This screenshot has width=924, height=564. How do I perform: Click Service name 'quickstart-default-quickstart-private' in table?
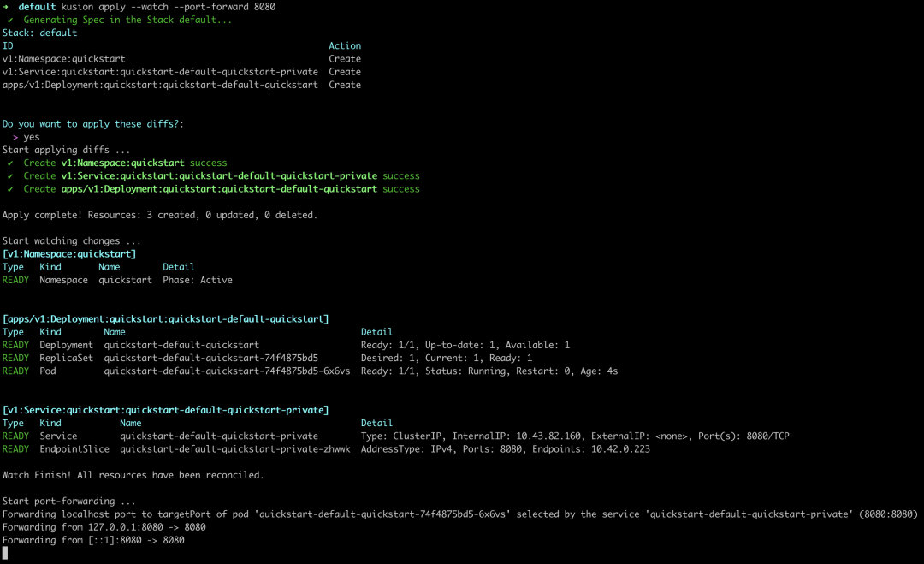(x=219, y=436)
